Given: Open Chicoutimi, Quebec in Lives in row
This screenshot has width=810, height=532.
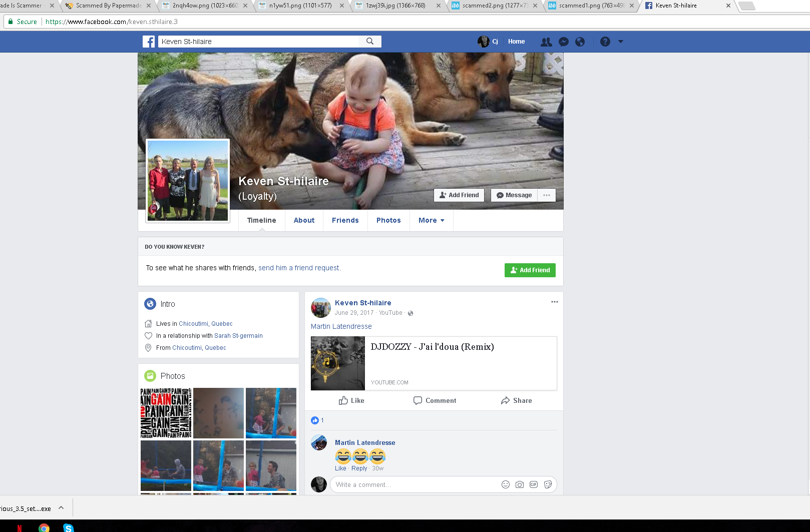Looking at the screenshot, I should [x=206, y=324].
